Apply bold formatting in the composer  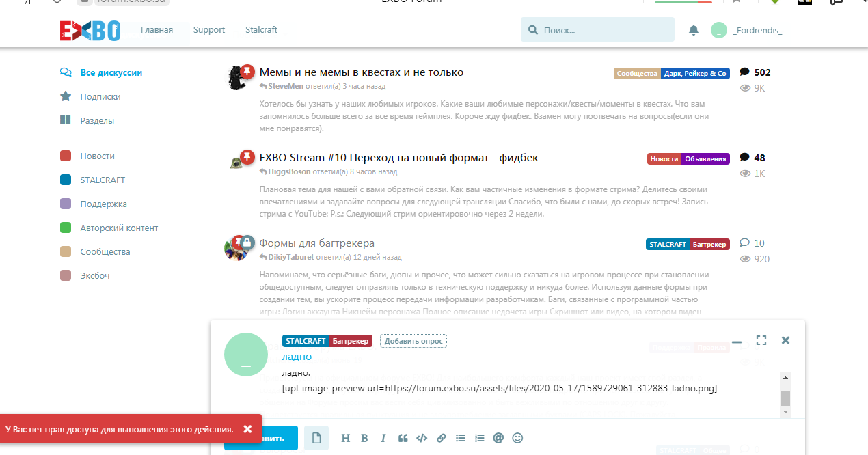pyautogui.click(x=364, y=438)
